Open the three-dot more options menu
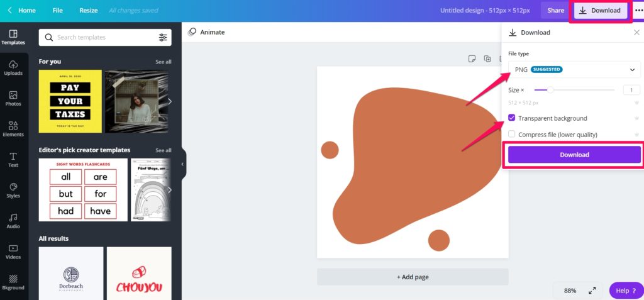 click(x=639, y=10)
